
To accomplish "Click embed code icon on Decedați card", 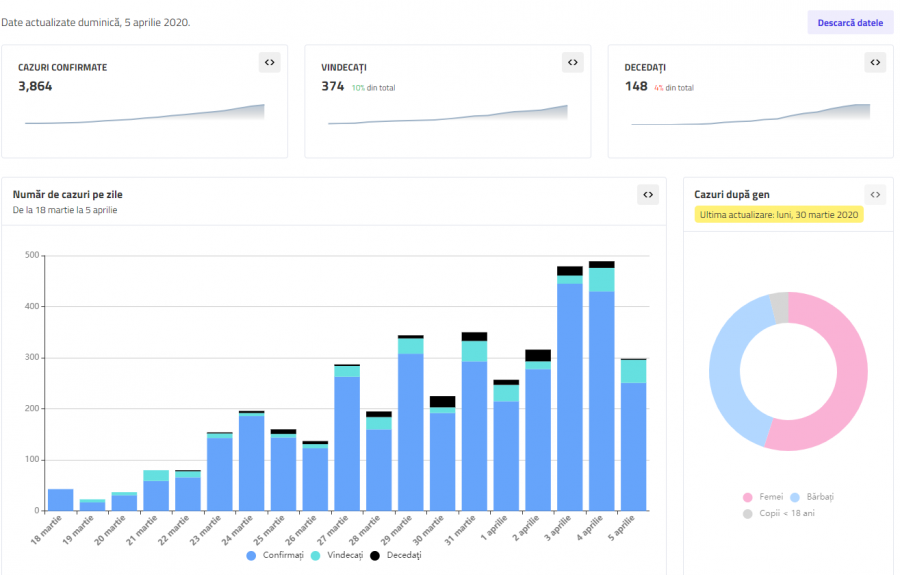I will pyautogui.click(x=875, y=62).
